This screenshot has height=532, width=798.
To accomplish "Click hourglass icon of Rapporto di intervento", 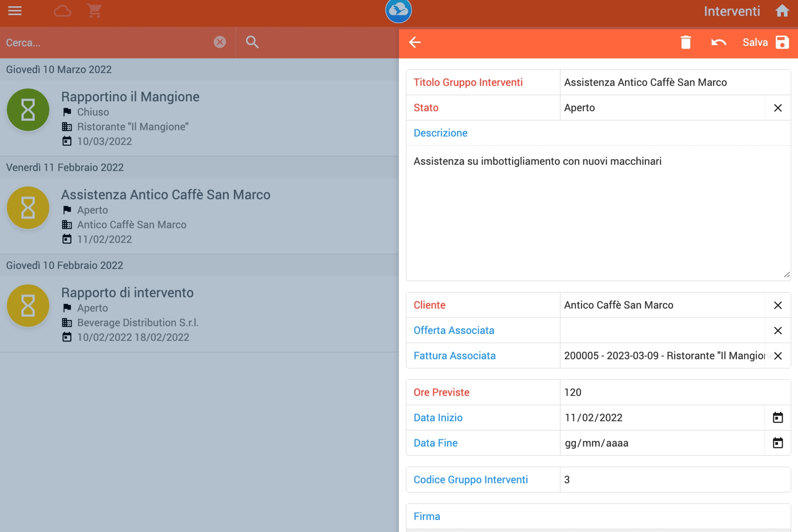I will (28, 306).
